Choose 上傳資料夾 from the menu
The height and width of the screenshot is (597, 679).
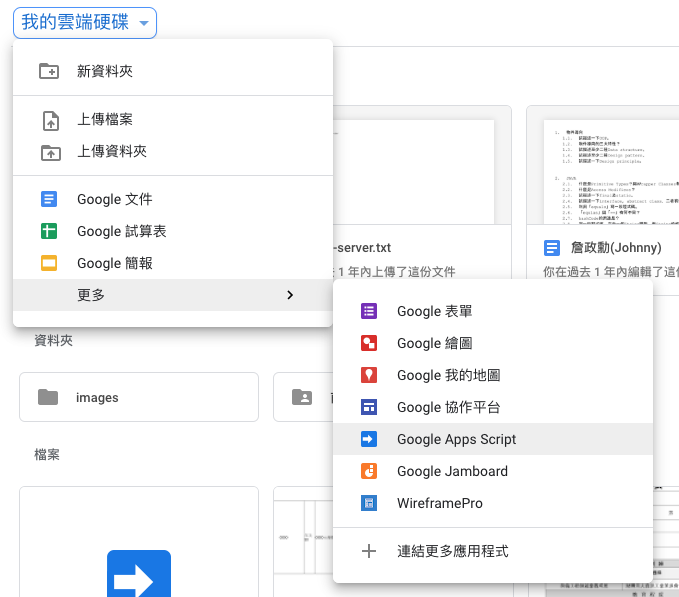tap(173, 151)
